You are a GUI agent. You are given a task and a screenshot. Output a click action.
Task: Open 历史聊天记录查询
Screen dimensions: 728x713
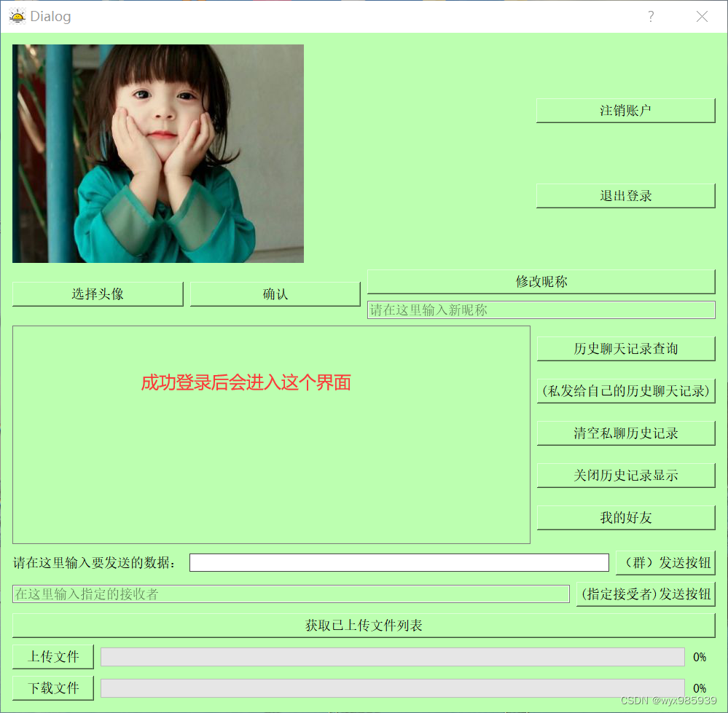click(x=626, y=349)
